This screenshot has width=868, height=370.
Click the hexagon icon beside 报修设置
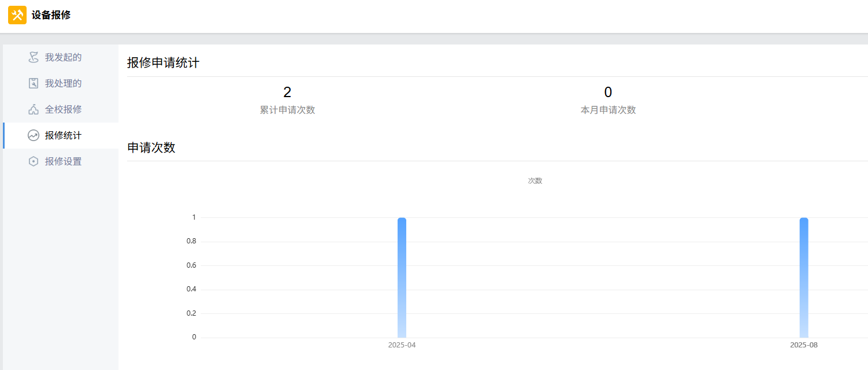(34, 161)
